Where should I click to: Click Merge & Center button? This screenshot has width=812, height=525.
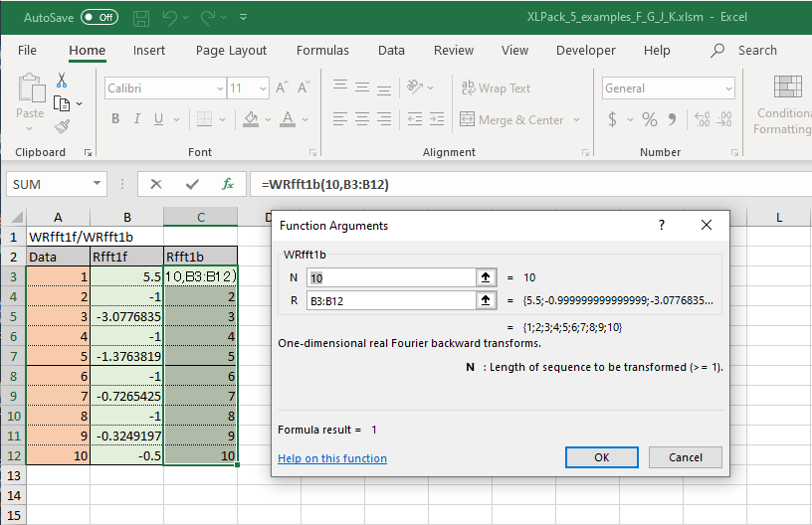point(511,120)
